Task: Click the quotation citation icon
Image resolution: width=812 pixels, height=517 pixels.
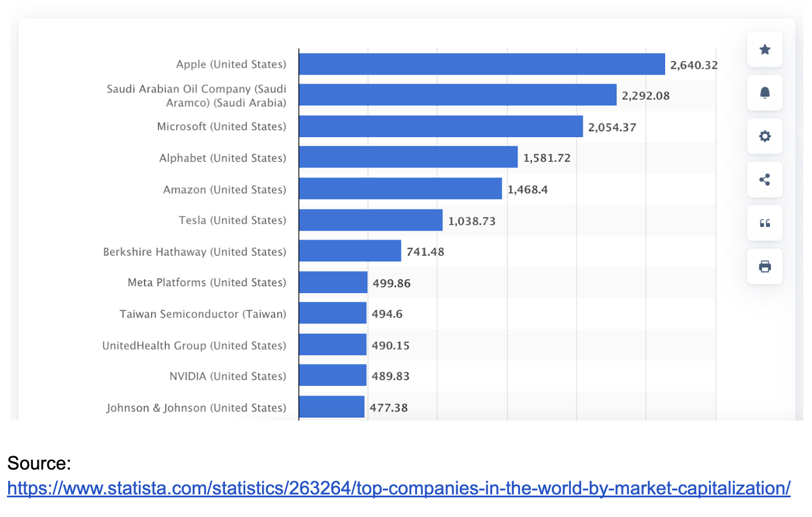Action: tap(765, 223)
